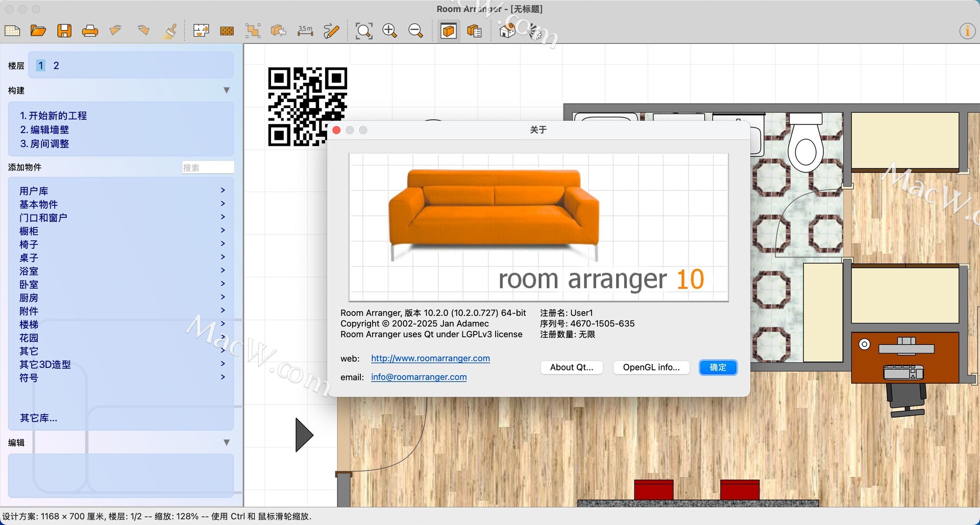The height and width of the screenshot is (525, 980).
Task: Click the About Qt... button
Action: point(572,367)
